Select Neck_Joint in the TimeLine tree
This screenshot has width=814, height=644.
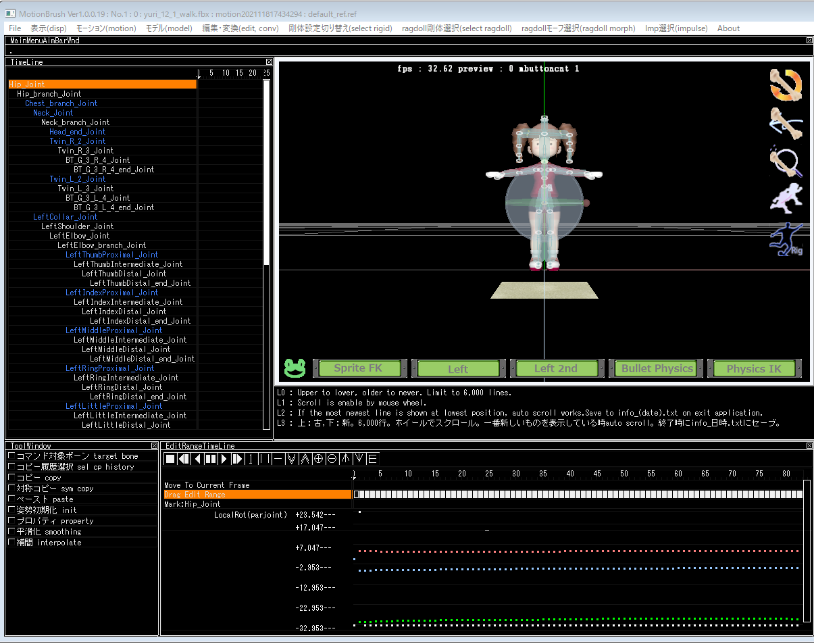tap(53, 113)
